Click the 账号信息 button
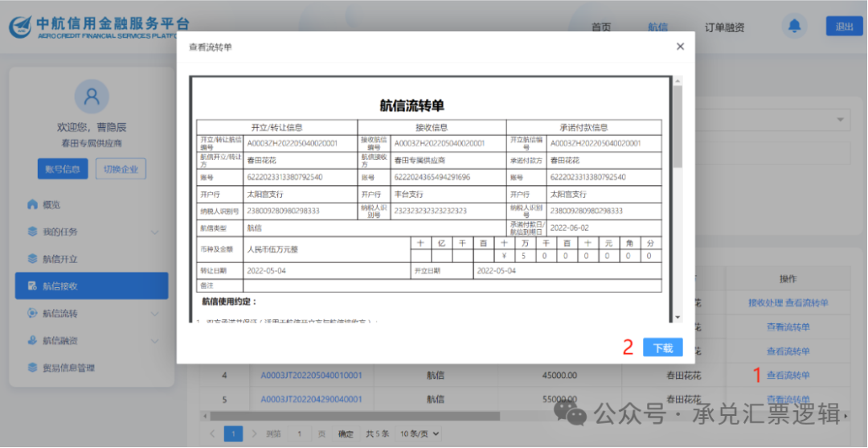Image resolution: width=868 pixels, height=448 pixels. (x=63, y=169)
